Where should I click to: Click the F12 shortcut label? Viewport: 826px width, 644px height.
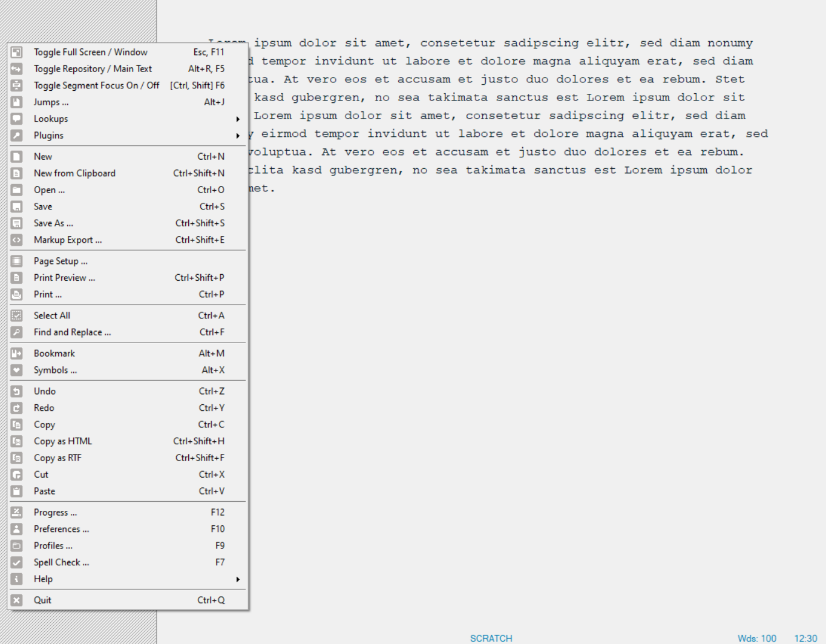point(218,512)
